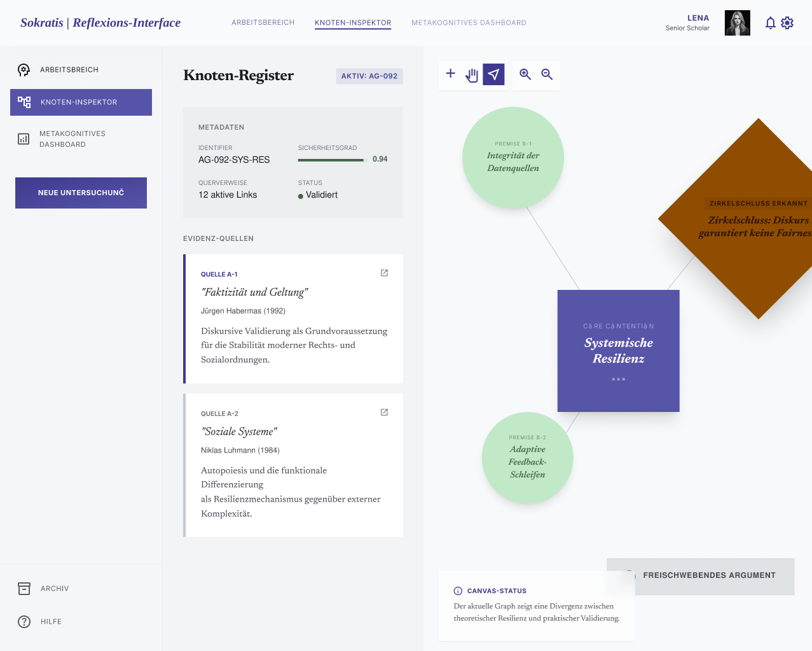This screenshot has width=812, height=651.
Task: Open Quelle A-1 external link icon
Action: [384, 273]
